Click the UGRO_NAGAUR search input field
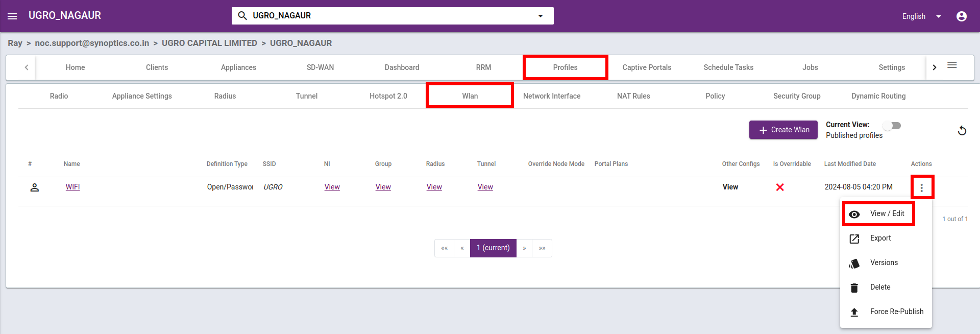This screenshot has width=980, height=334. (393, 16)
